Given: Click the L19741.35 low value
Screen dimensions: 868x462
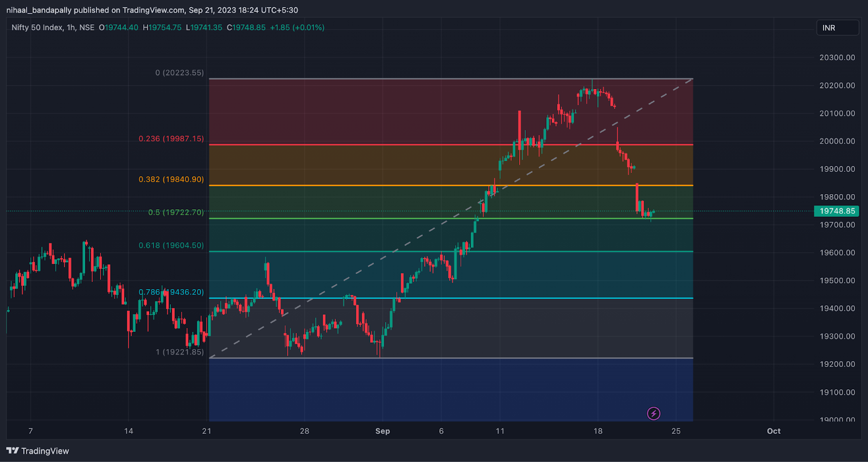Looking at the screenshot, I should point(204,28).
